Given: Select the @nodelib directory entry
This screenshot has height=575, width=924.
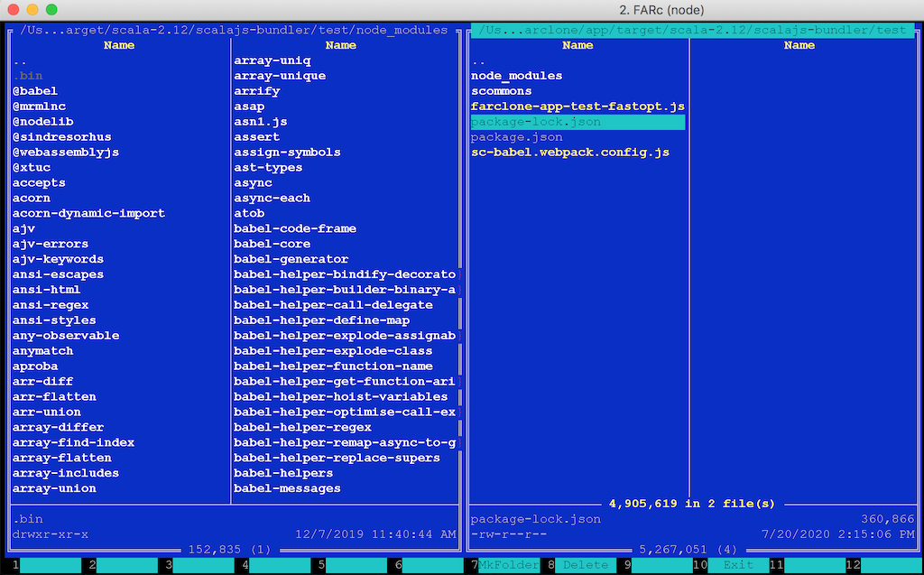Looking at the screenshot, I should tap(43, 122).
